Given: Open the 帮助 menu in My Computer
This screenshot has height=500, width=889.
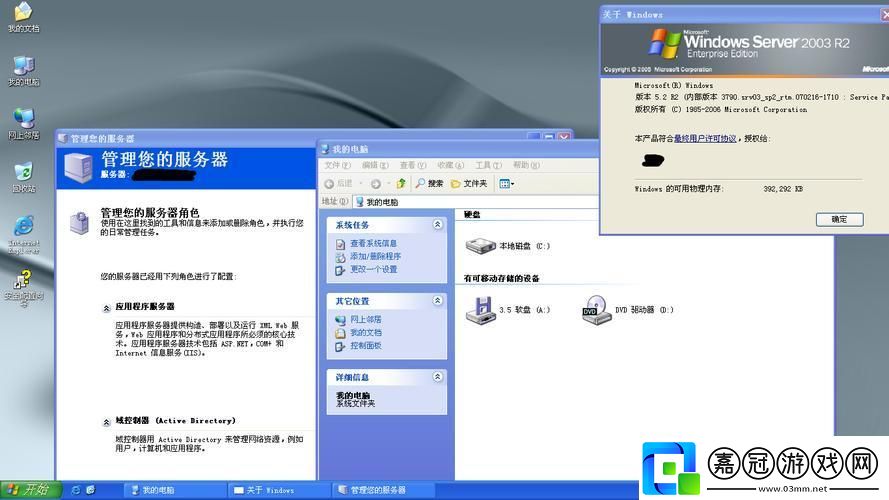Looking at the screenshot, I should (x=526, y=165).
